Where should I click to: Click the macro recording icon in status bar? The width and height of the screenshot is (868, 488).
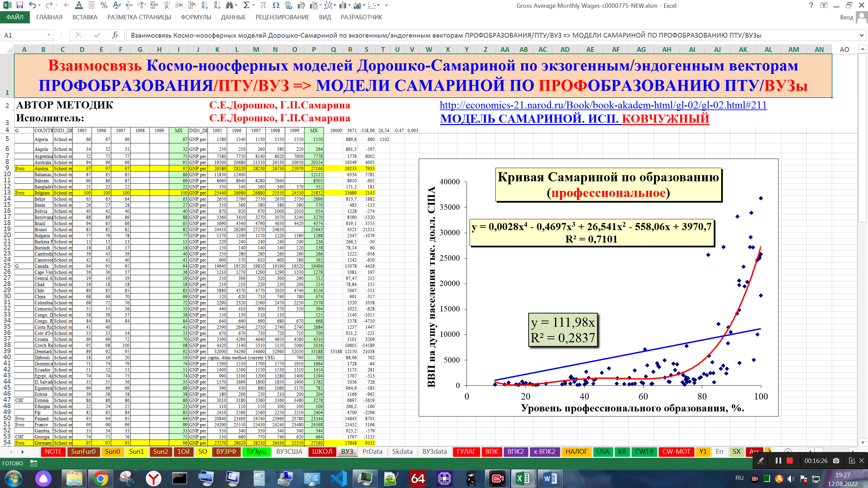pyautogui.click(x=34, y=463)
